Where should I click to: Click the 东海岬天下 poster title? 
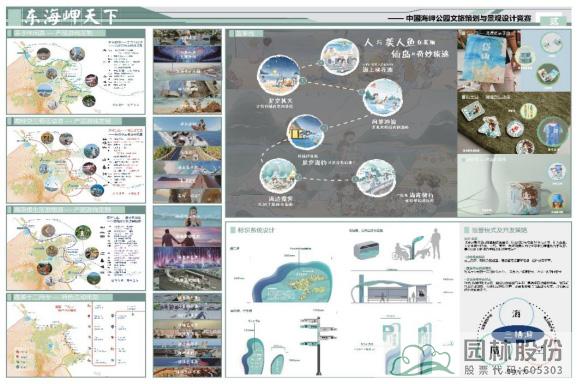[71, 17]
